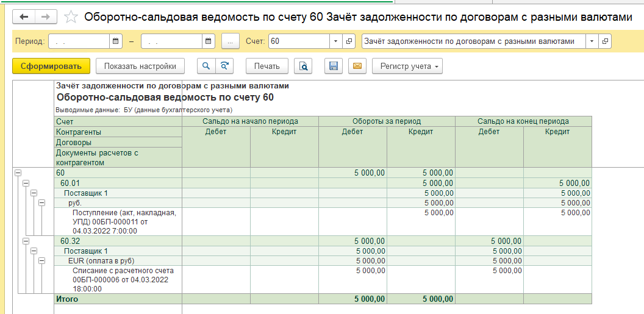Open the organization dropdown arrow
This screenshot has height=314, width=644.
592,41
